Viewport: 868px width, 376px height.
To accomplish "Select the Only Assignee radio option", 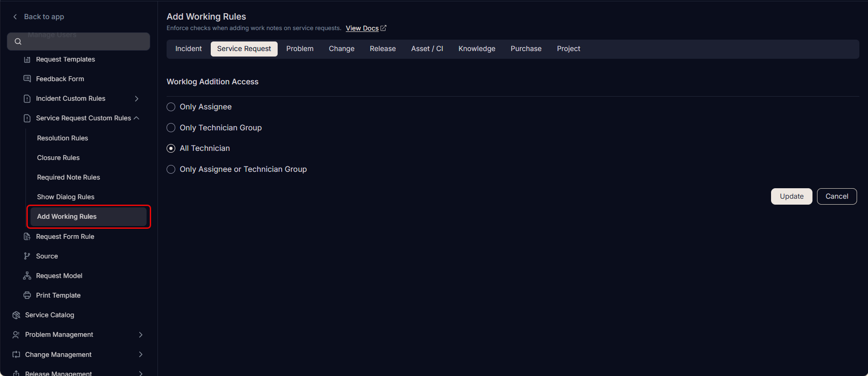I will [x=171, y=107].
